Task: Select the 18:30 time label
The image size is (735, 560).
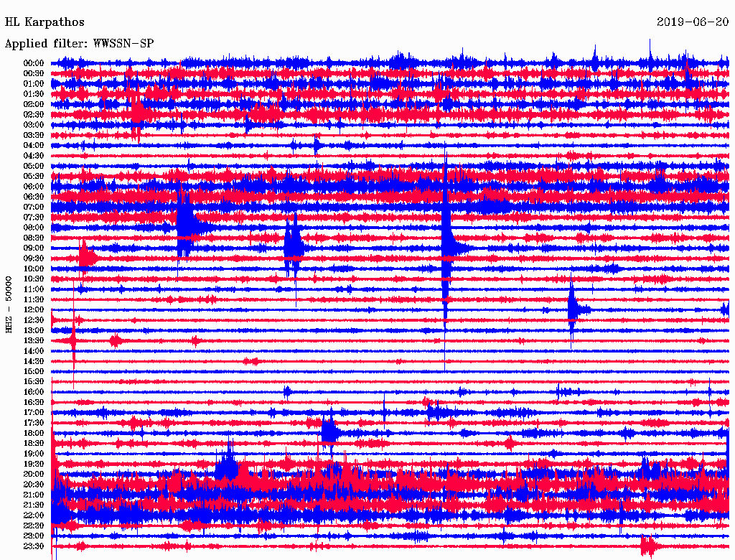Action: [34, 443]
